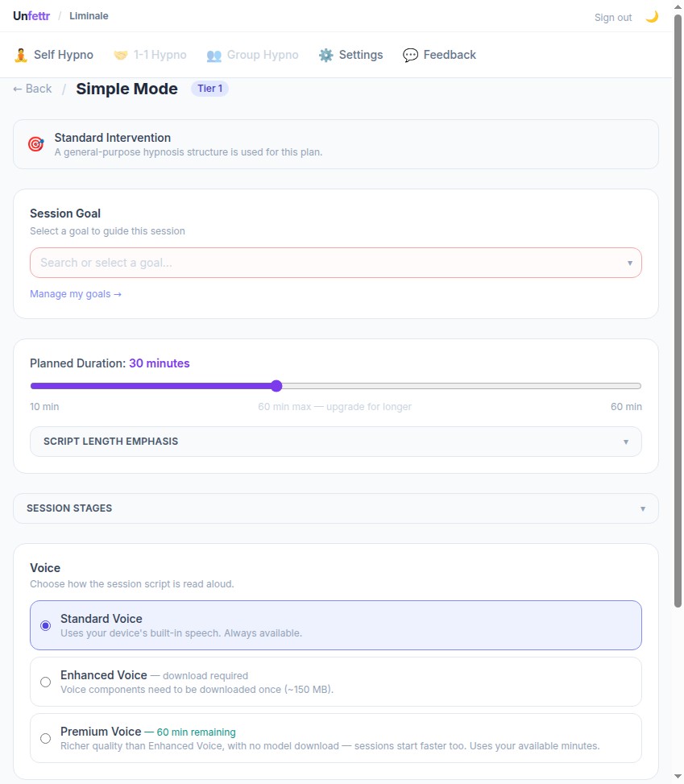
Task: Open the Feedback tab
Action: [x=440, y=55]
